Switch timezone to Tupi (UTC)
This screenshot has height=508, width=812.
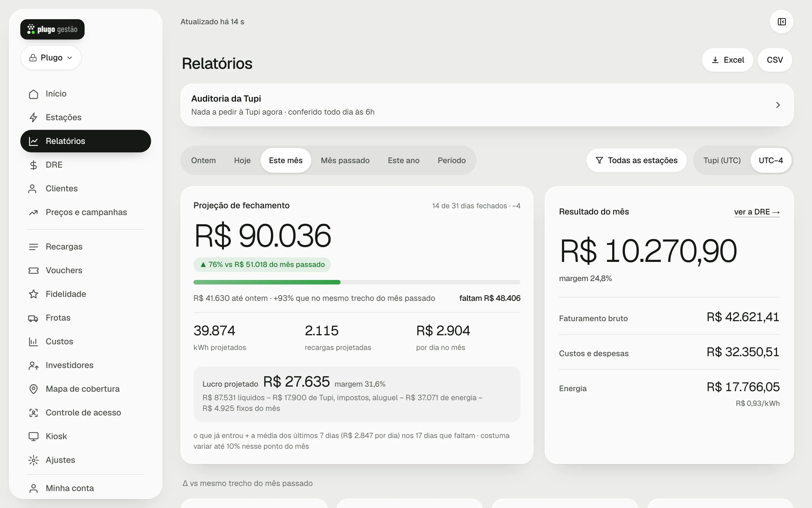(722, 161)
